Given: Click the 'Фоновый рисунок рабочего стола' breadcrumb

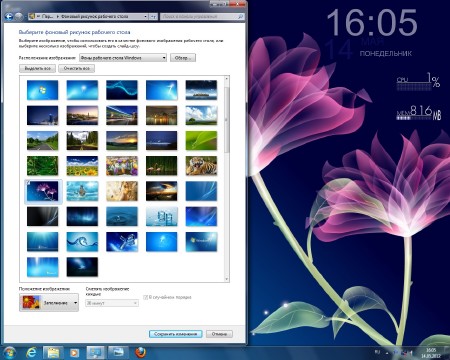Looking at the screenshot, I should (x=94, y=16).
